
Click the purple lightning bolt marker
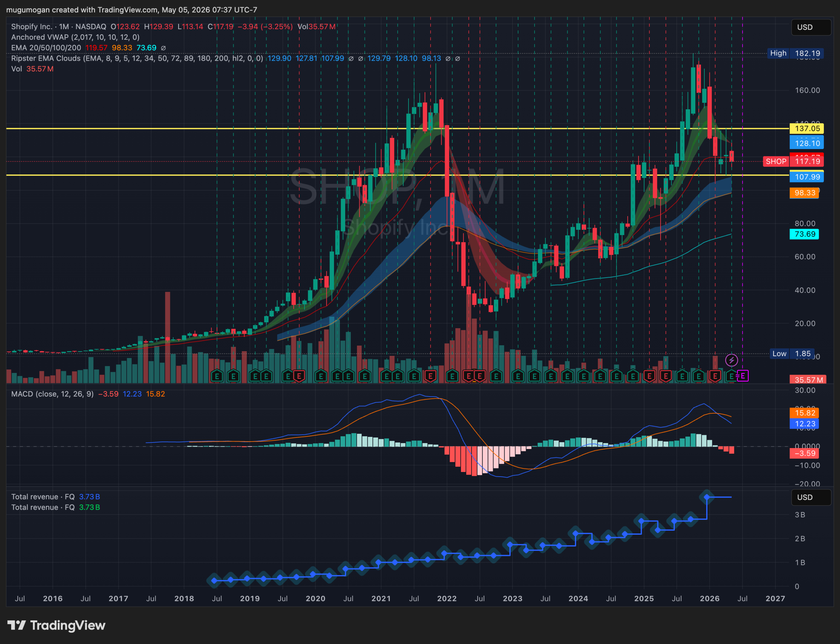click(x=731, y=360)
